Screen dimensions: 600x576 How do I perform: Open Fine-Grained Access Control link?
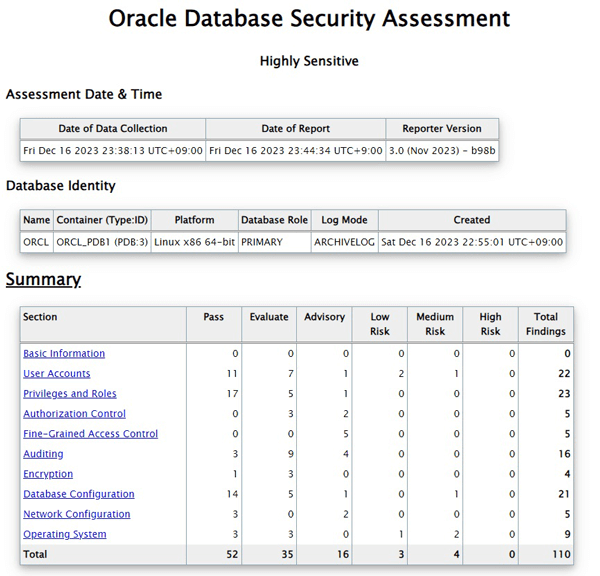coord(90,434)
